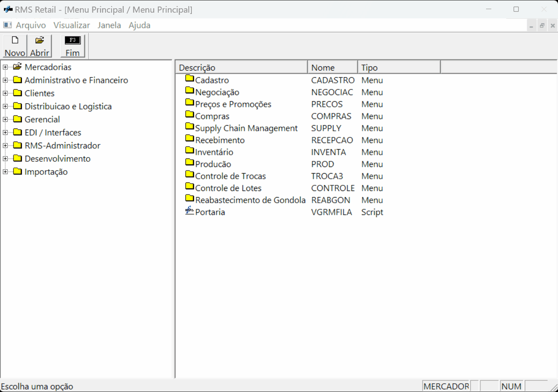Click the folder icon beside RMS-Administrador

tap(17, 145)
